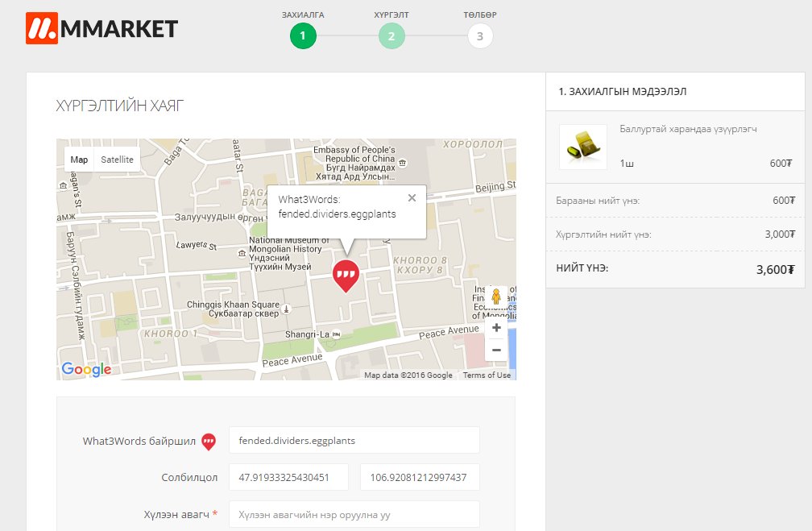Click the Shangri-La hotel icon on the map

coord(336,334)
